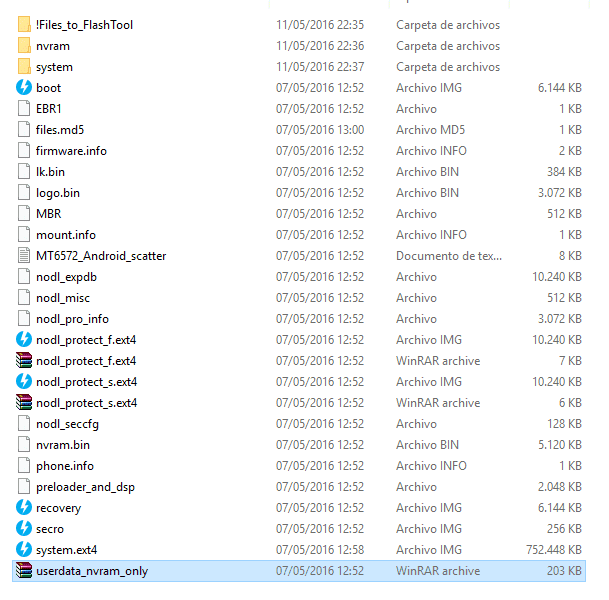The width and height of the screenshot is (609, 600).
Task: Select the file name "nodl_pro_info"
Action: [72, 319]
